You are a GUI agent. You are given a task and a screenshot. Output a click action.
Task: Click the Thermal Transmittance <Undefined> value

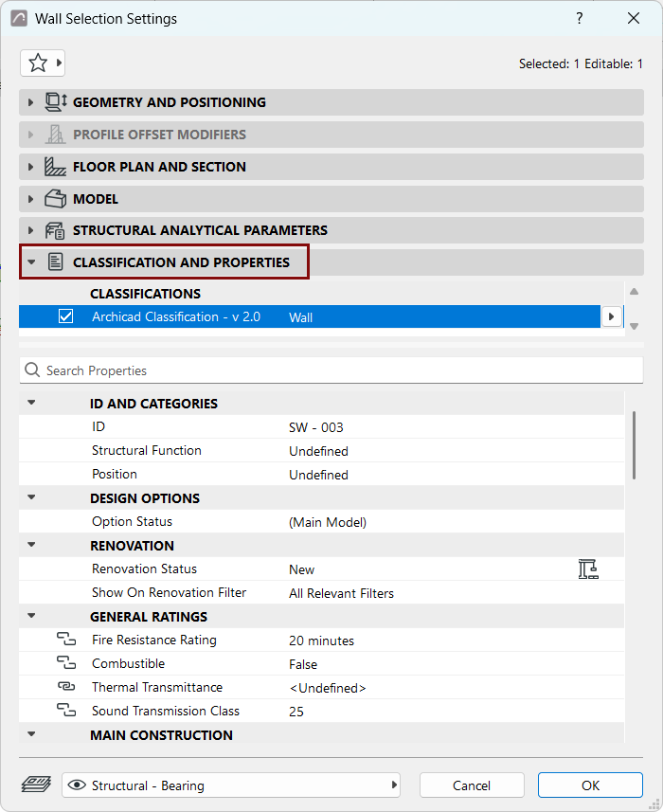(x=328, y=688)
